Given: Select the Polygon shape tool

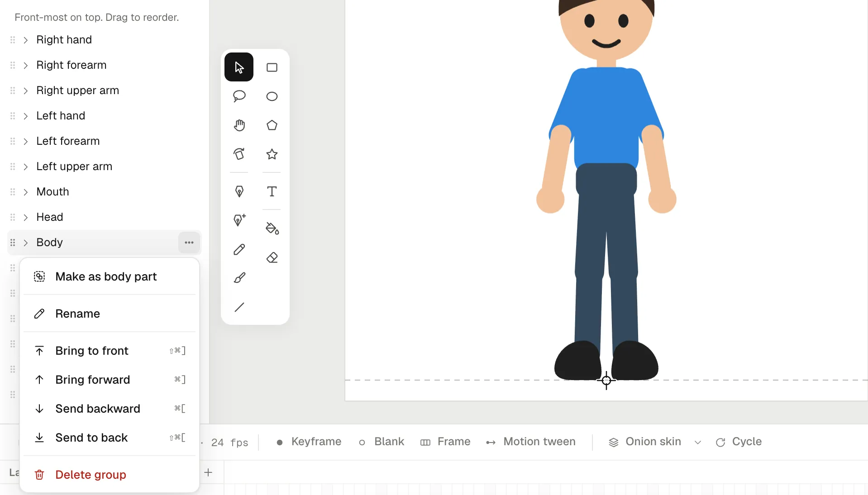Looking at the screenshot, I should pyautogui.click(x=272, y=125).
